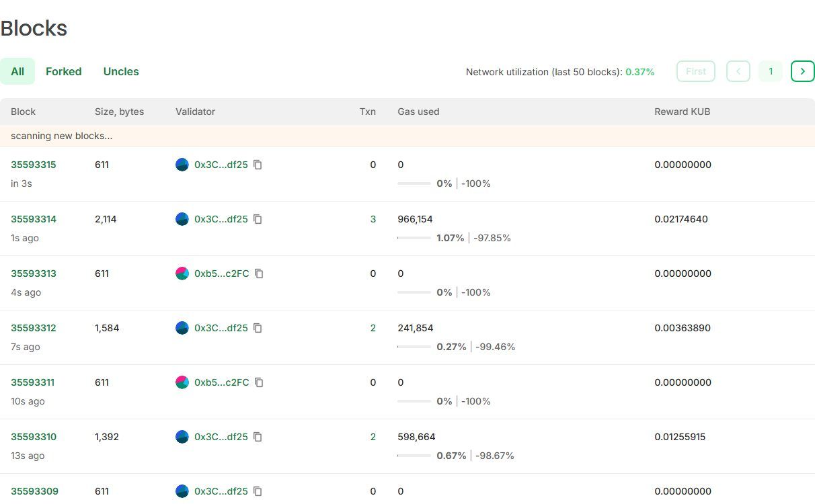Screen dimensions: 815x504
Task: Click validator avatar icon for block 35593310
Action: point(182,437)
